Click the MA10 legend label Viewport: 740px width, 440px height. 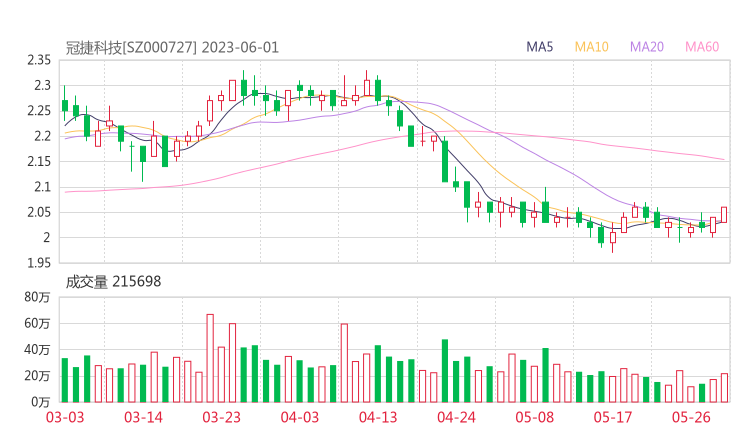click(x=591, y=47)
